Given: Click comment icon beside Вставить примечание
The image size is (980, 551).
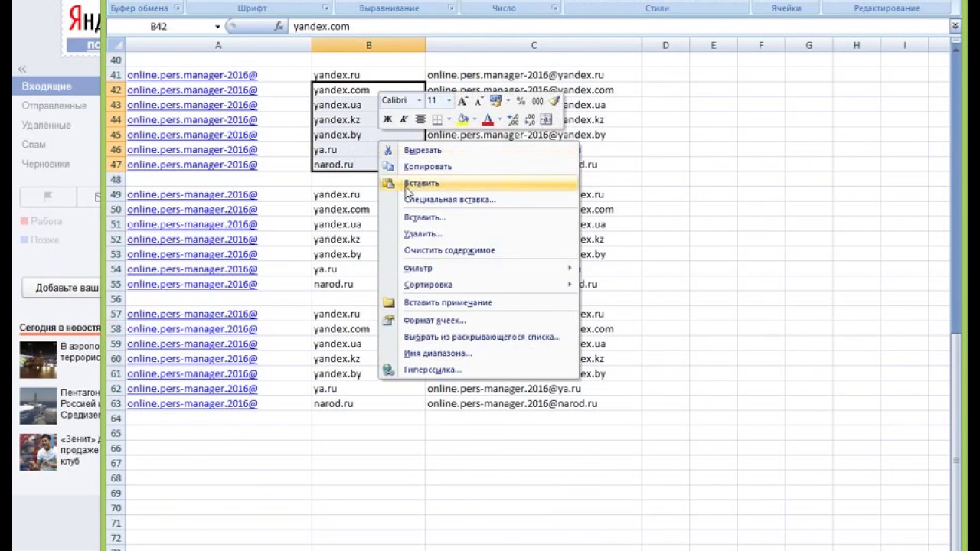Looking at the screenshot, I should [x=388, y=302].
